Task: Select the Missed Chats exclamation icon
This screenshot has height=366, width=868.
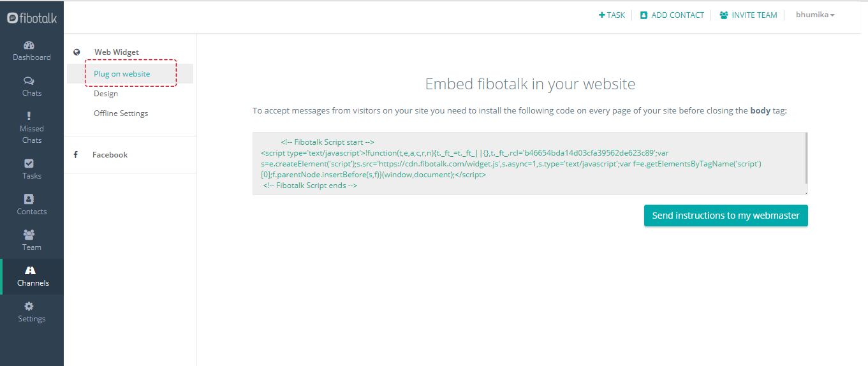Action: coord(29,116)
